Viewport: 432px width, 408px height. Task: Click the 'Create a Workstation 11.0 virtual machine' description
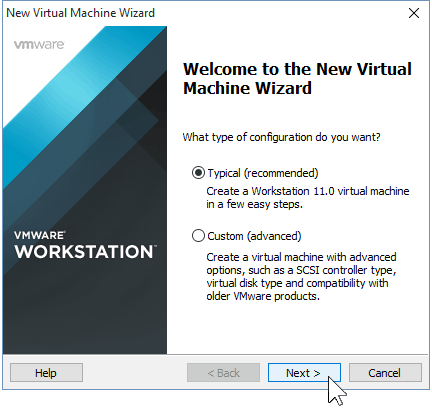[308, 197]
